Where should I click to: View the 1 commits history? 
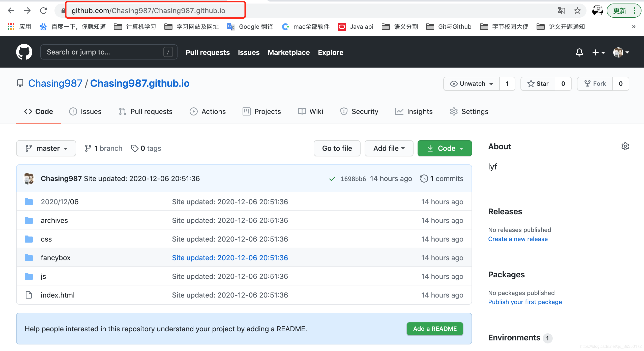coord(442,179)
